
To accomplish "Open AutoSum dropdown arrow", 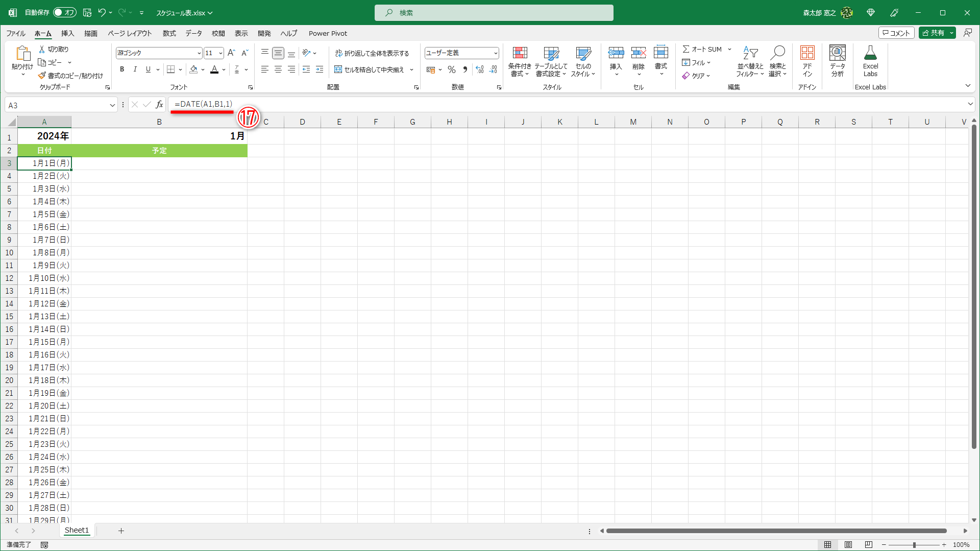I will pyautogui.click(x=730, y=50).
